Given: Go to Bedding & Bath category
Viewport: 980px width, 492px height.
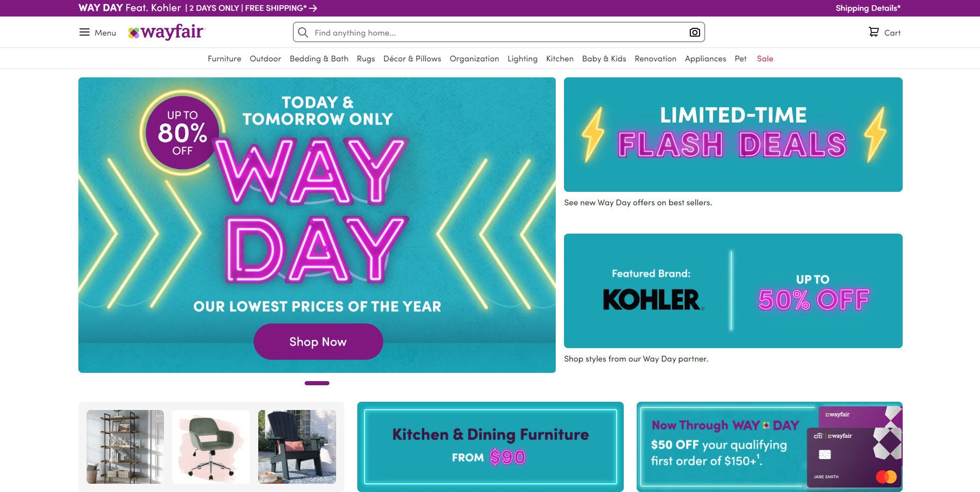Looking at the screenshot, I should pyautogui.click(x=319, y=59).
